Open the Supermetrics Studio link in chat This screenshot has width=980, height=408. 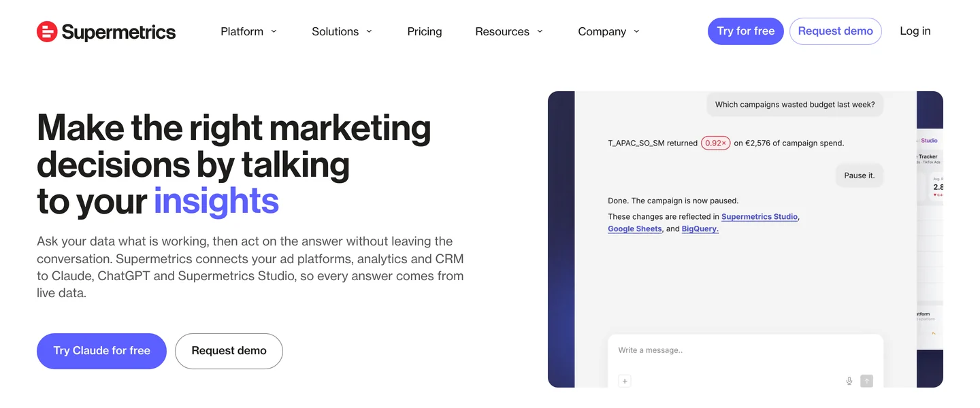[x=759, y=217]
